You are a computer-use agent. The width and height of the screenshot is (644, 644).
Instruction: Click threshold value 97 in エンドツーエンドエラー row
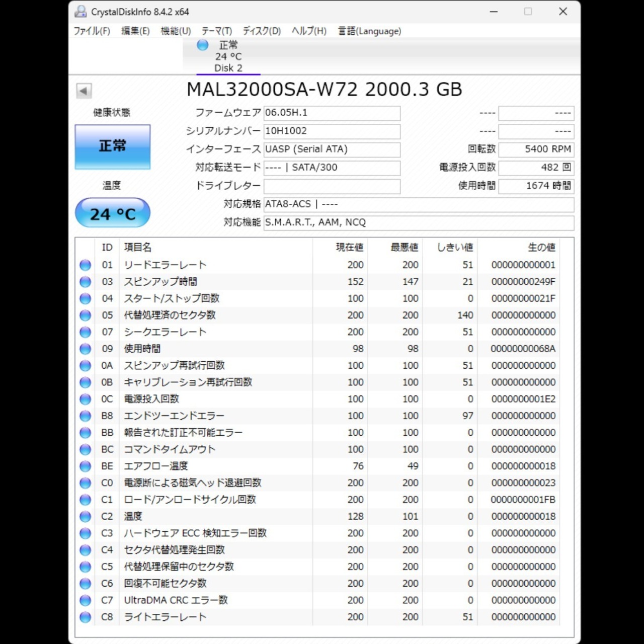468,416
